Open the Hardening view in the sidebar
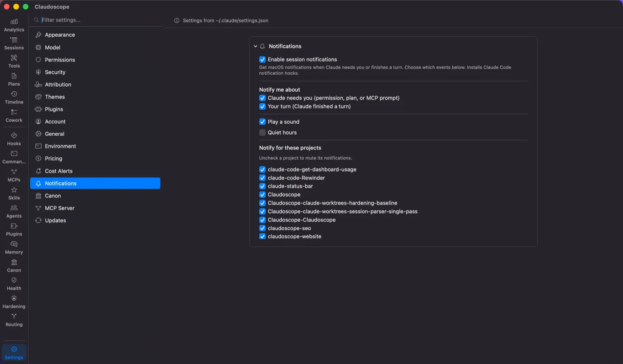This screenshot has width=623, height=364. (14, 302)
